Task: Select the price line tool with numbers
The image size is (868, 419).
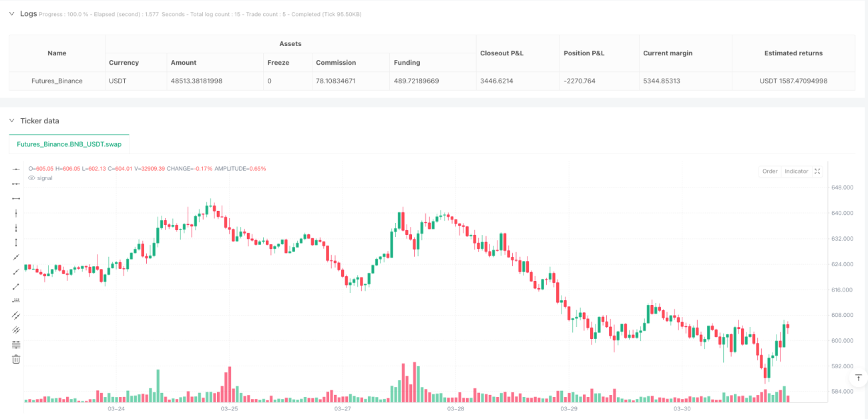Action: 17,300
